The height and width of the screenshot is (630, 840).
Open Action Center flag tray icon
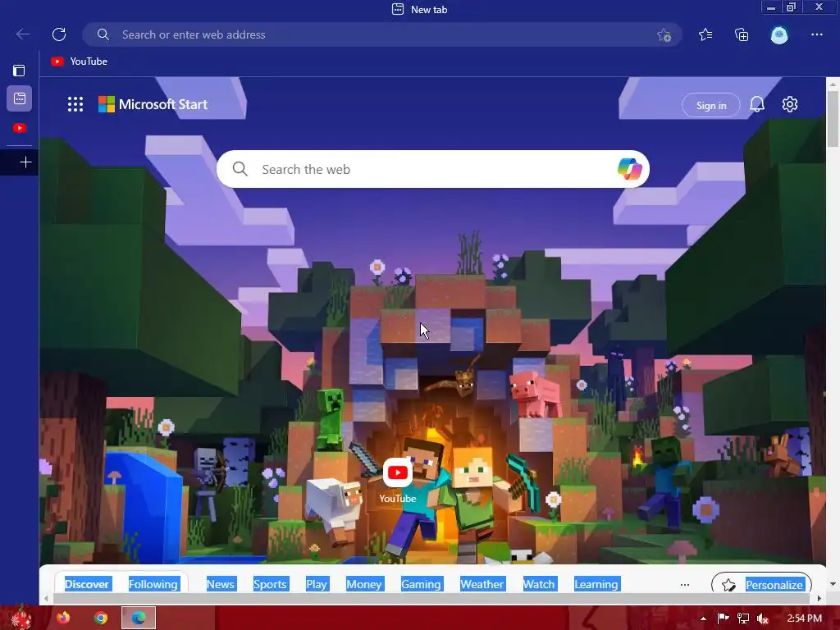(724, 619)
